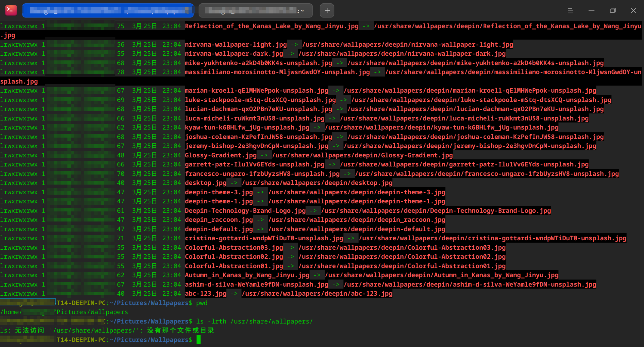Click marian-kroell-qElMHWePpok-unsplash.jpg link name
Viewport: 644px width, 347px height.
coord(257,91)
